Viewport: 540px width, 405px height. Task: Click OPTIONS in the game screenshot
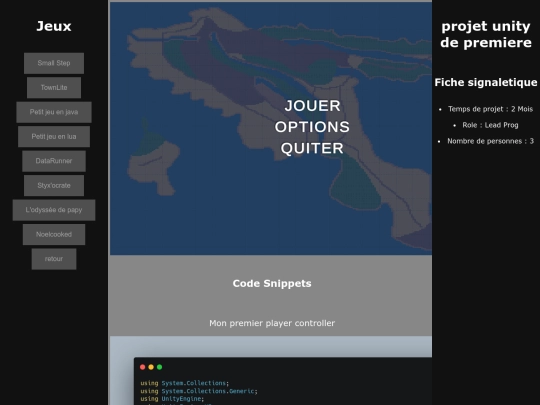(312, 127)
